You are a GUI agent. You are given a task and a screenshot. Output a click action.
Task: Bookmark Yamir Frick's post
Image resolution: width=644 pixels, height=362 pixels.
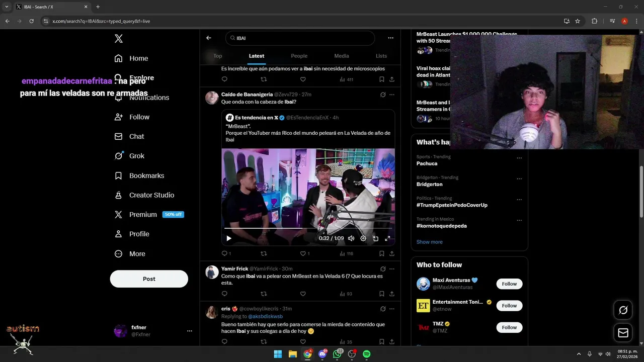[x=382, y=294]
